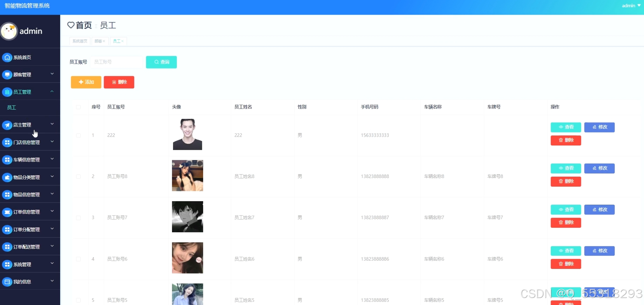Click the 车辆信息管理 grid icon
Screen dimensions: 644x305
coord(7,160)
